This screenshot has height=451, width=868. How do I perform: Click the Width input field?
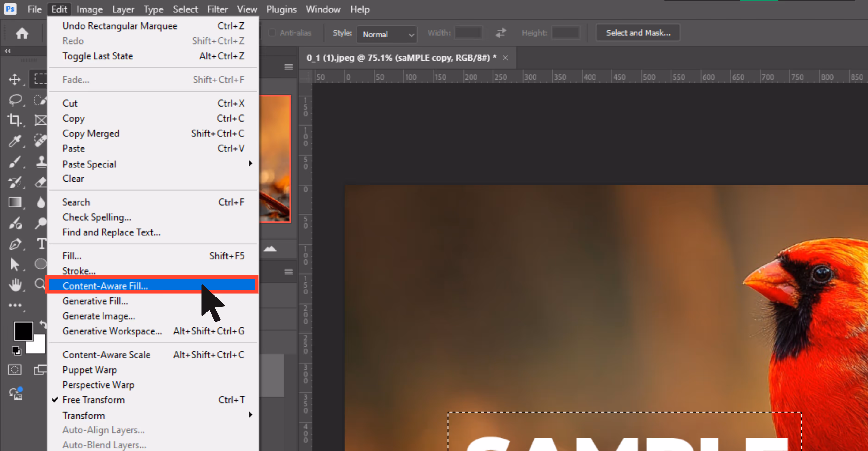(x=468, y=33)
